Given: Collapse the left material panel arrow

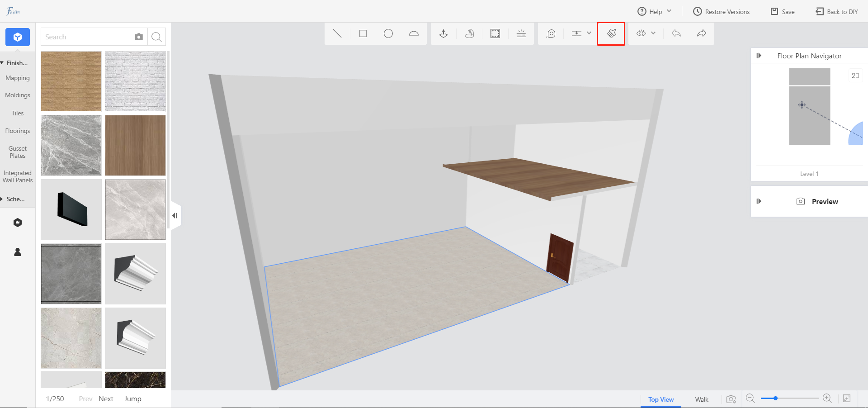Looking at the screenshot, I should click(x=175, y=216).
